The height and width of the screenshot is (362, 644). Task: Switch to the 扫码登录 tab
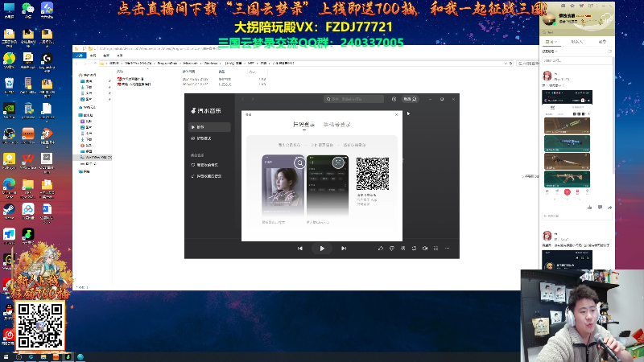[x=304, y=125]
